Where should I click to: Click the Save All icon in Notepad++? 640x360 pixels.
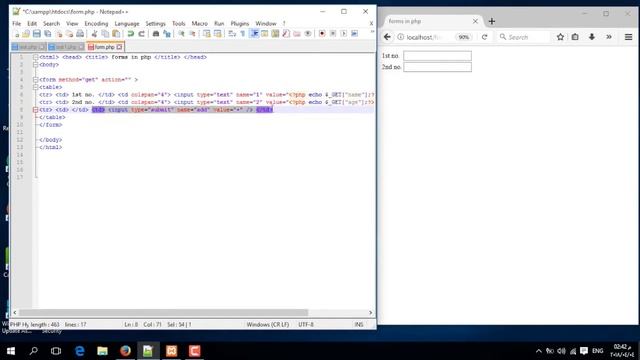click(48, 34)
